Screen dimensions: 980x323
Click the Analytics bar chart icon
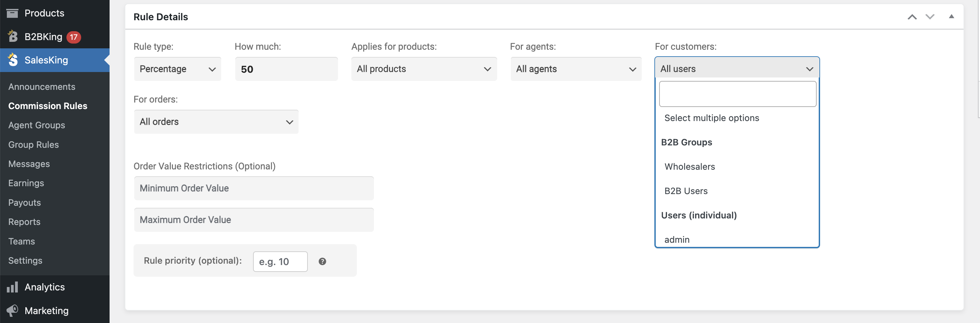12,287
